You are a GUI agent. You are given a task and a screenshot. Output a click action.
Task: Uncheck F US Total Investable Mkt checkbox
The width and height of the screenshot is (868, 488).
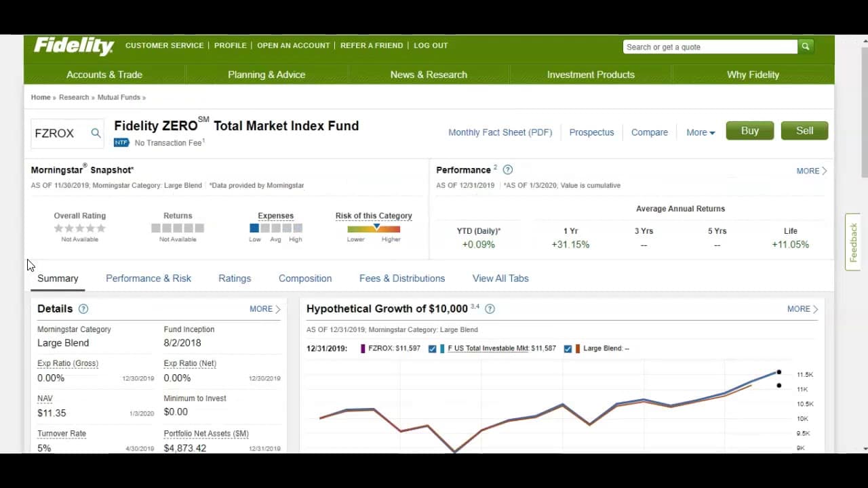click(433, 348)
